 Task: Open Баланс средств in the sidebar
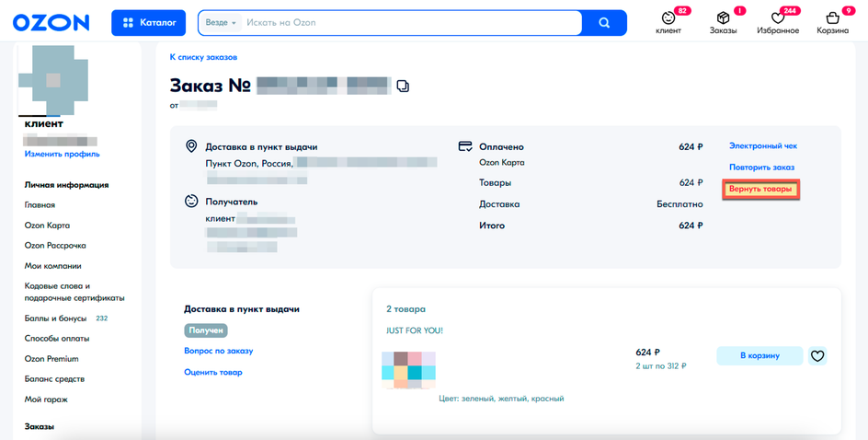tap(54, 379)
